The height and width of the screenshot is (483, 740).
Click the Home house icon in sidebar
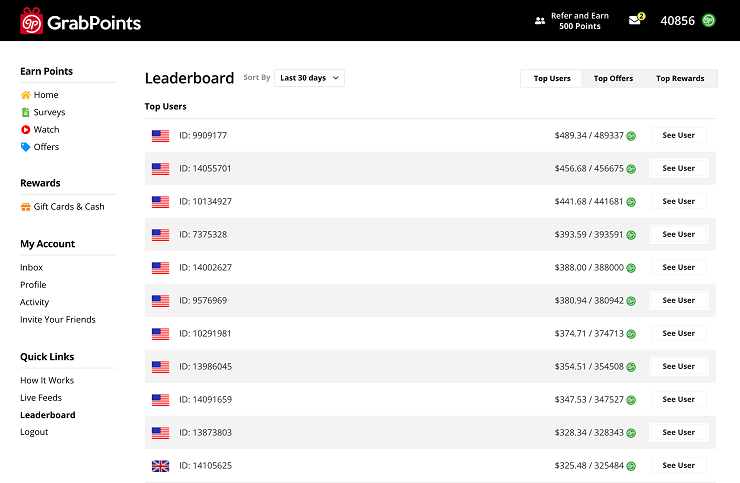coord(26,95)
